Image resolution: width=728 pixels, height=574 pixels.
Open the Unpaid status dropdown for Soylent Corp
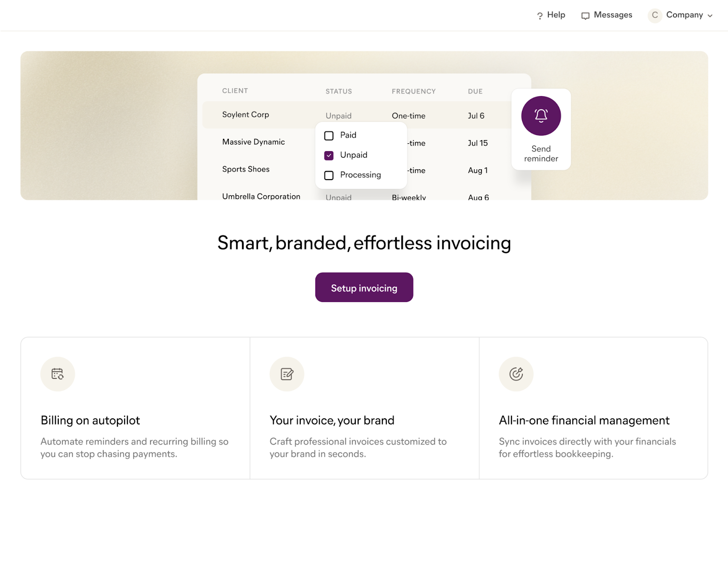click(339, 116)
